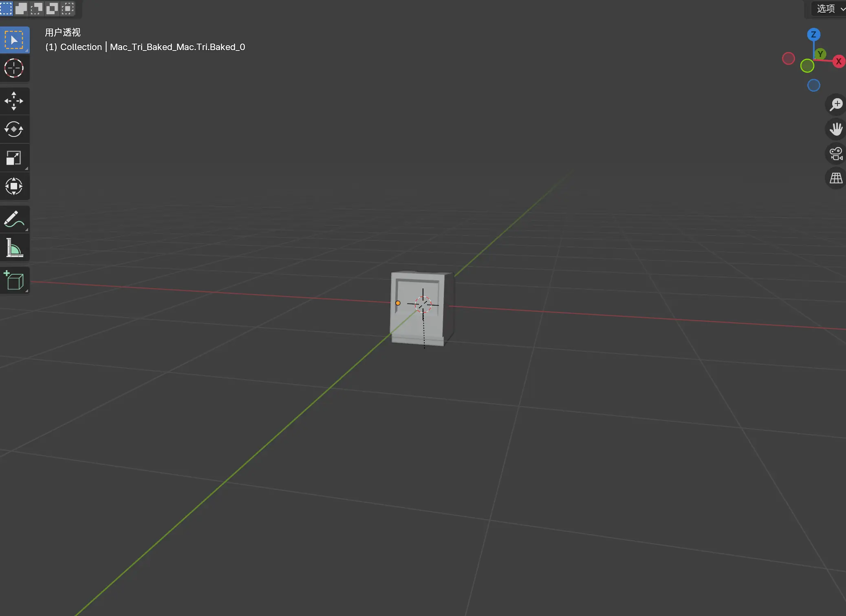Select the Rotate tool
The width and height of the screenshot is (846, 616).
tap(14, 130)
